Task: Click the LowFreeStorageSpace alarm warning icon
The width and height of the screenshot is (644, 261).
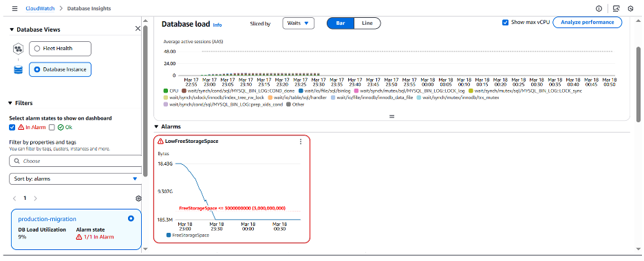Action: (x=160, y=141)
